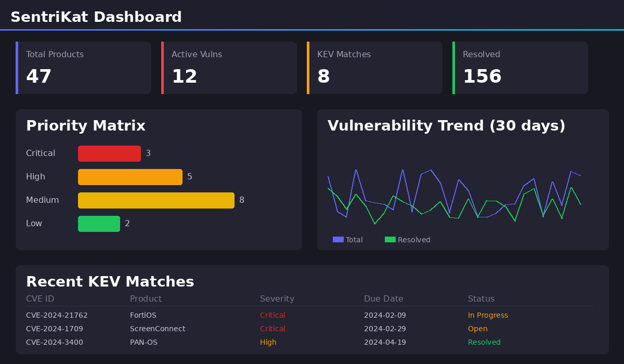Image resolution: width=624 pixels, height=364 pixels.
Task: Click the Active Vulns value 12
Action: [x=185, y=77]
